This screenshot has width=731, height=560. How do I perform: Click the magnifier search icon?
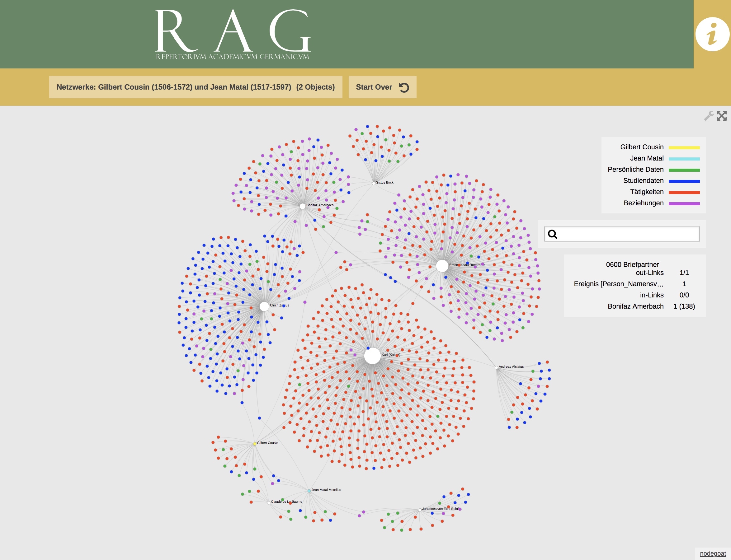553,234
